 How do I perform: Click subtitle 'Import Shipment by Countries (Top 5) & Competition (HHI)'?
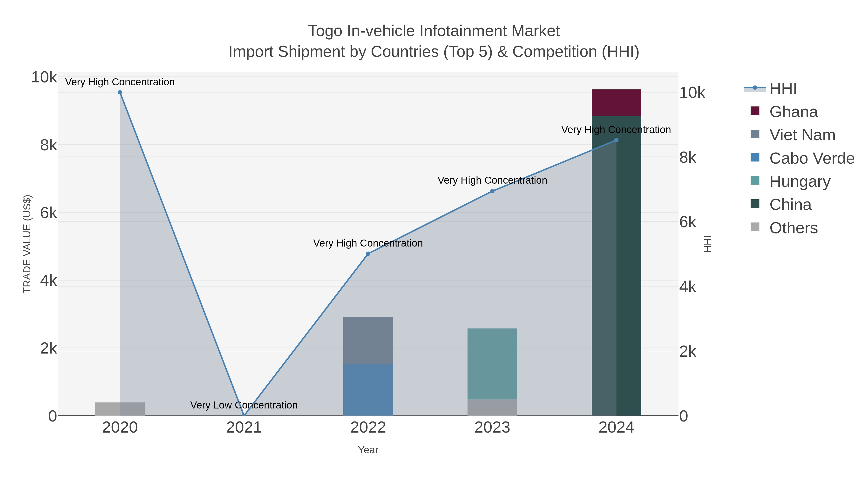coord(434,52)
